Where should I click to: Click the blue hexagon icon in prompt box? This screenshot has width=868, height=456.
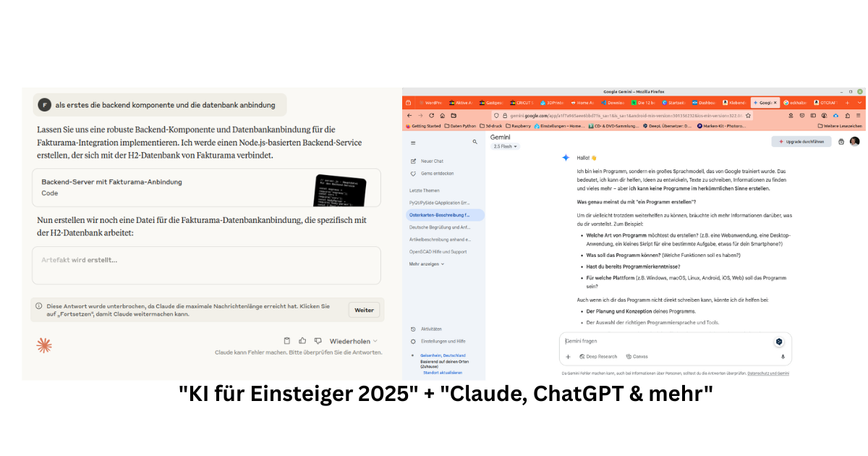point(779,341)
